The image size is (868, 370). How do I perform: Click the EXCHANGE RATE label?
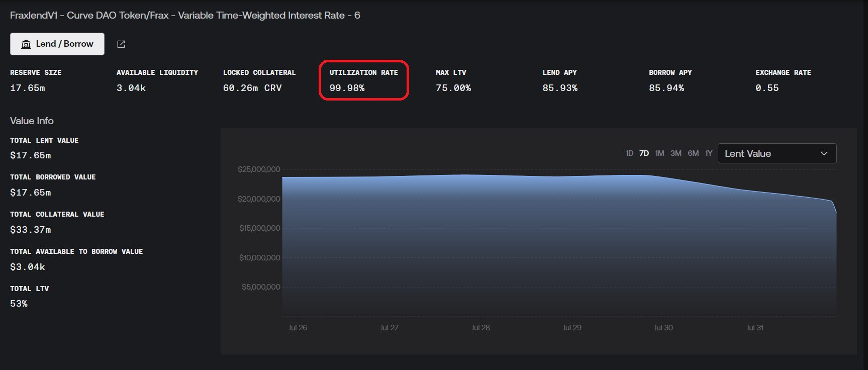coord(783,72)
